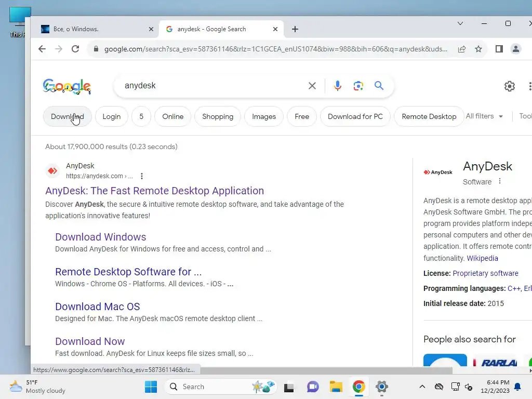Select 'Remote Desktop' chip
The height and width of the screenshot is (399, 532).
pyautogui.click(x=429, y=116)
